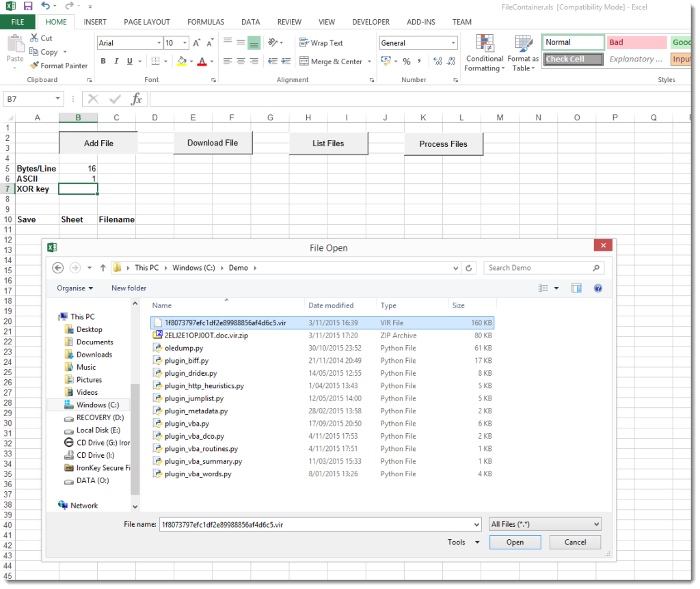
Task: Expand the All Files type filter dropdown
Action: click(545, 524)
